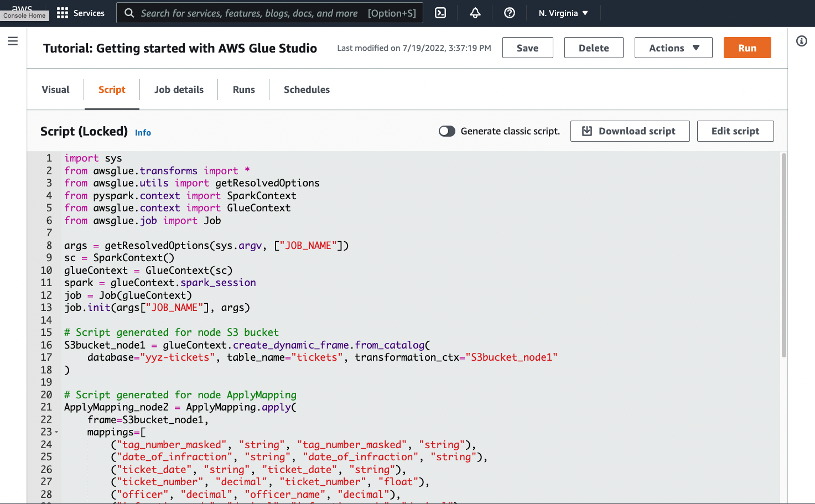This screenshot has width=815, height=504.
Task: Click the Edit script button
Action: (735, 131)
